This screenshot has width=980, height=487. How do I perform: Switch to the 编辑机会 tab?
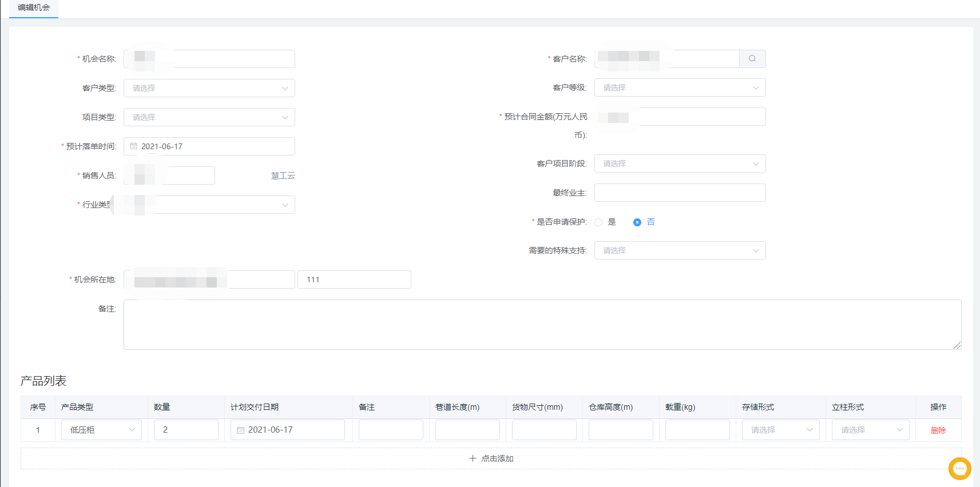pyautogui.click(x=34, y=8)
